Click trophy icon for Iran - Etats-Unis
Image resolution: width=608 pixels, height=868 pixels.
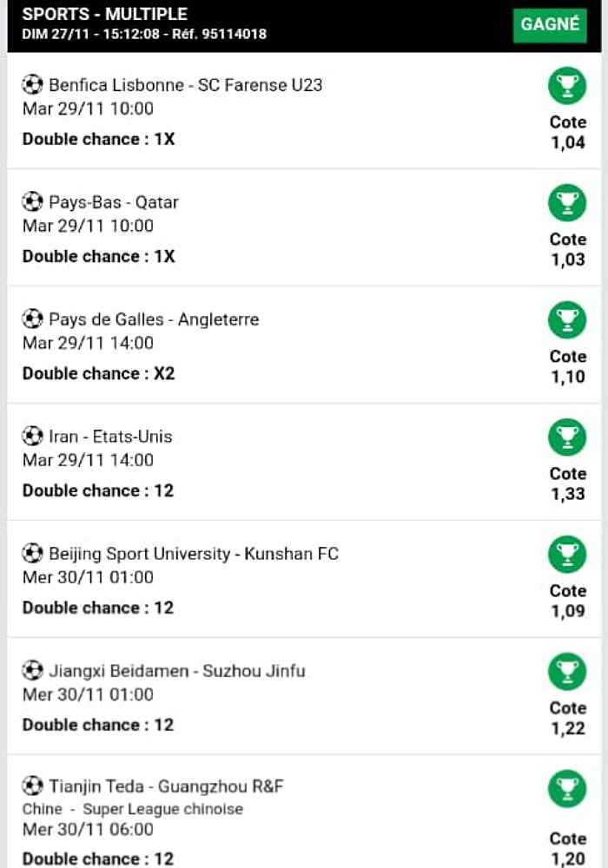(567, 437)
